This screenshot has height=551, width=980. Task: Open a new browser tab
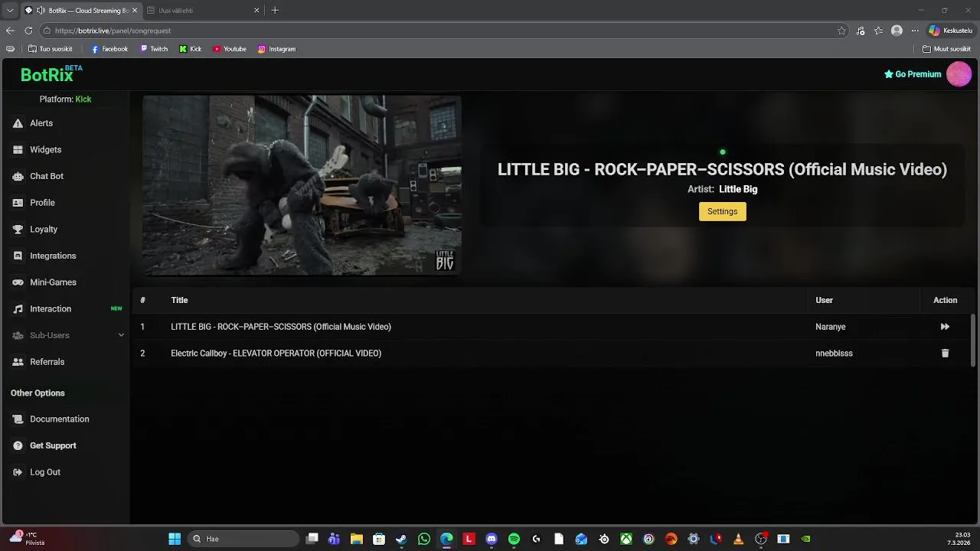click(275, 11)
